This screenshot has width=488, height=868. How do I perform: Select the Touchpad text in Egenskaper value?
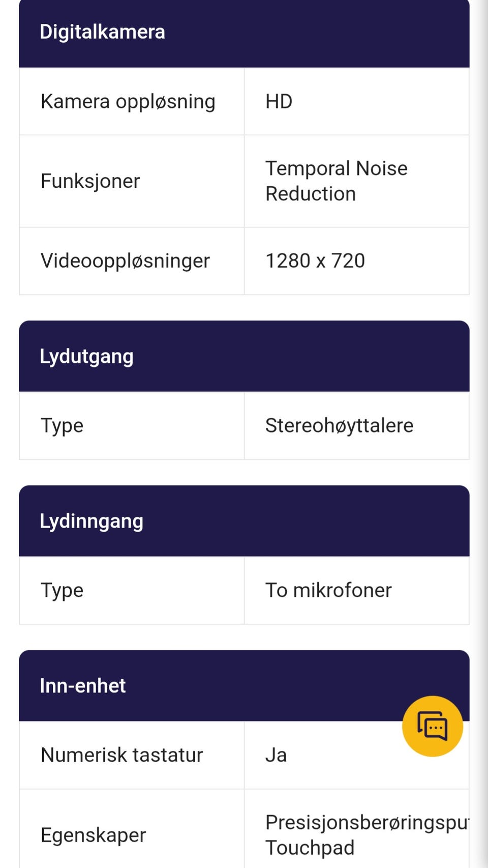pyautogui.click(x=310, y=848)
